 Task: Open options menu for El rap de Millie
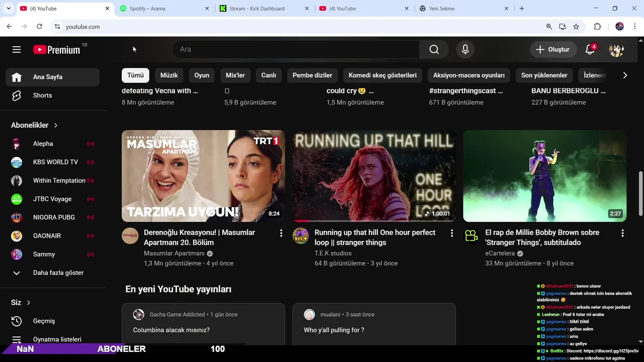pos(622,233)
